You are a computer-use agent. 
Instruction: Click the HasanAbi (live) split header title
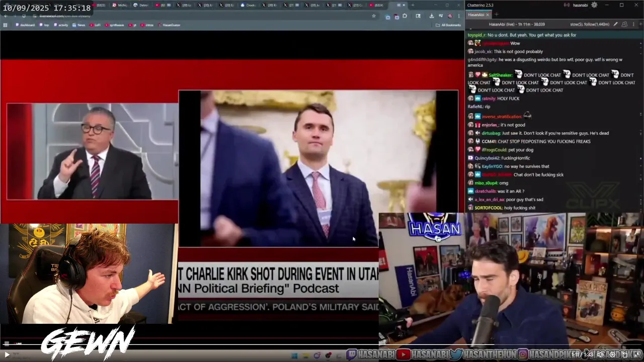tap(517, 24)
